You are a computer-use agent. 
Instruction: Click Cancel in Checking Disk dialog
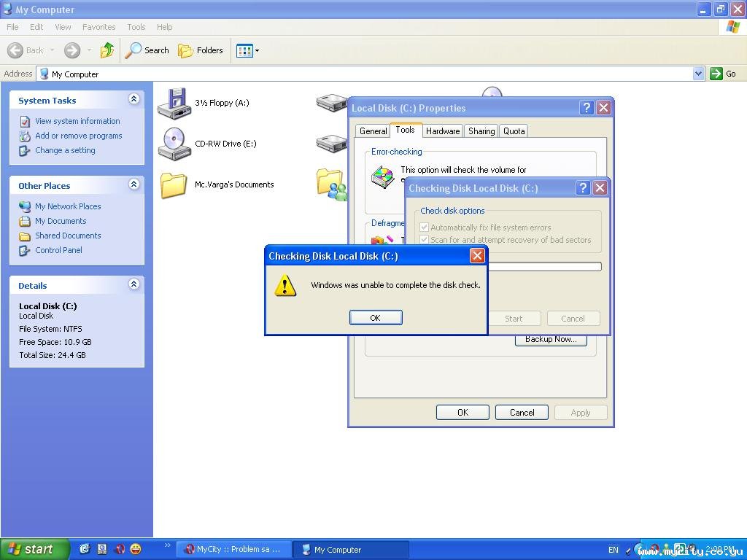click(573, 319)
